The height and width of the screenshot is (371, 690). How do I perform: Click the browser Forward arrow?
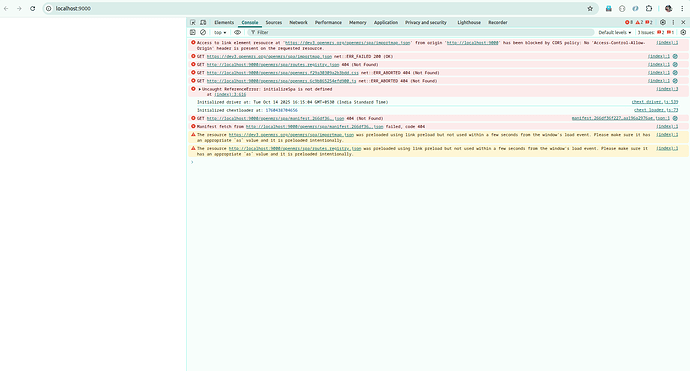coord(19,8)
